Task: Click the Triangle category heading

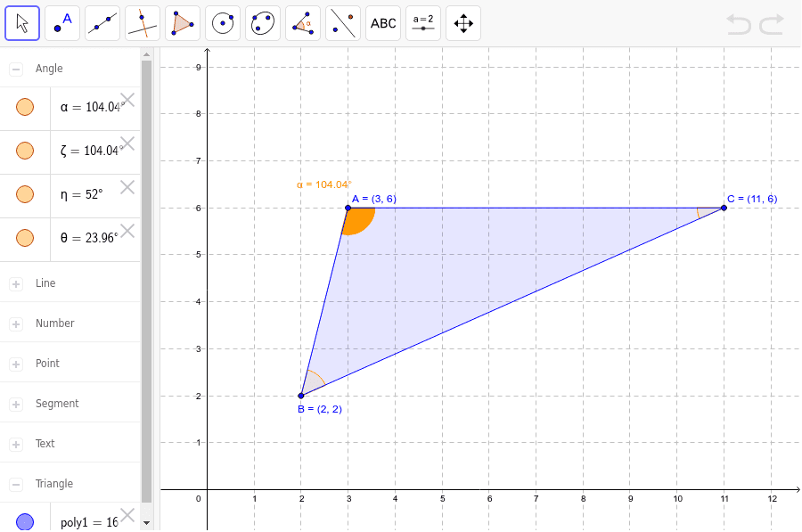Action: 54,484
